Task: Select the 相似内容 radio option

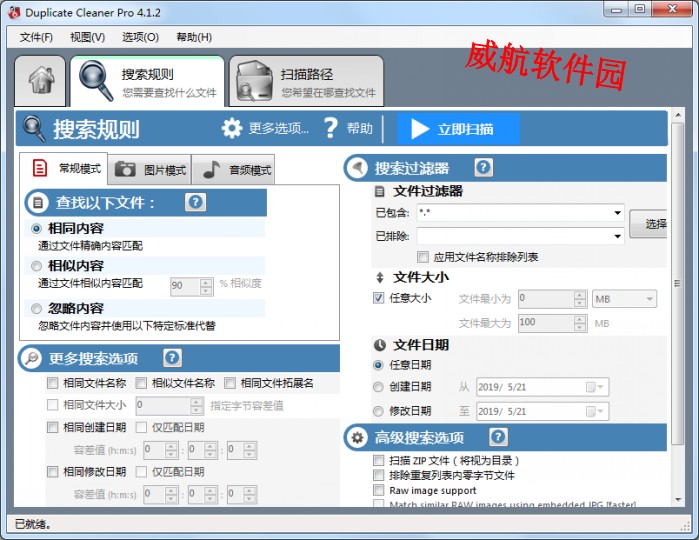Action: point(37,266)
